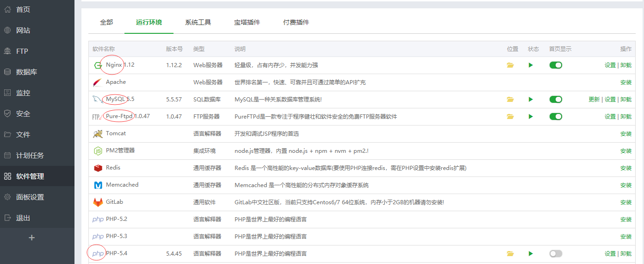Click 设置 link for PHP-5.4
Image resolution: width=644 pixels, height=264 pixels.
pos(610,254)
